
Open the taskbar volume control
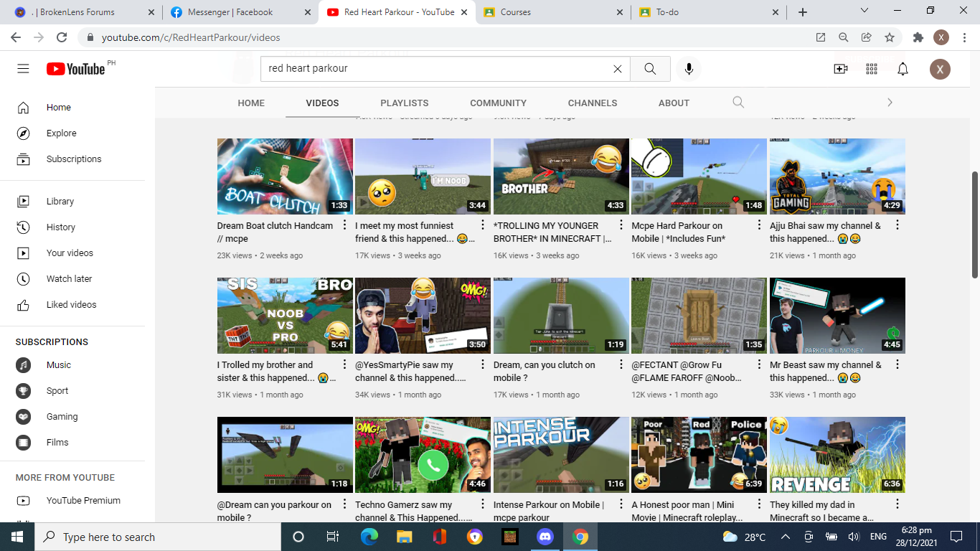point(854,537)
